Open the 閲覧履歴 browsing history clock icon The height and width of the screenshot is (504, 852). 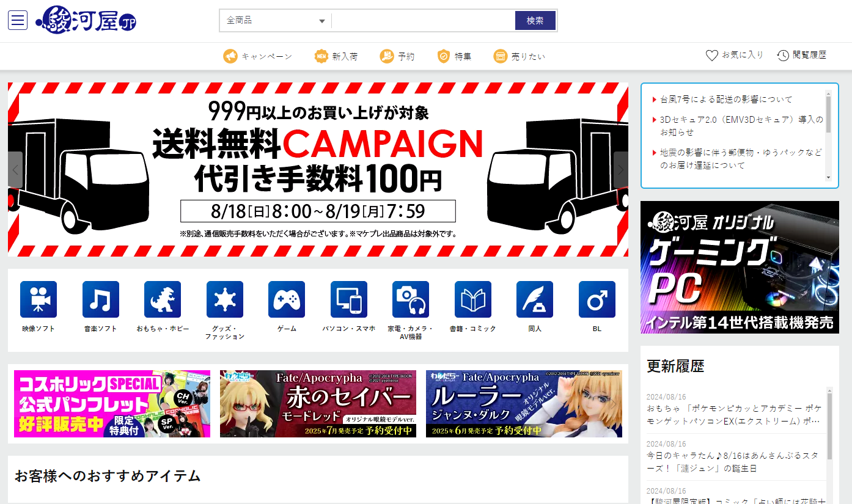pyautogui.click(x=783, y=56)
